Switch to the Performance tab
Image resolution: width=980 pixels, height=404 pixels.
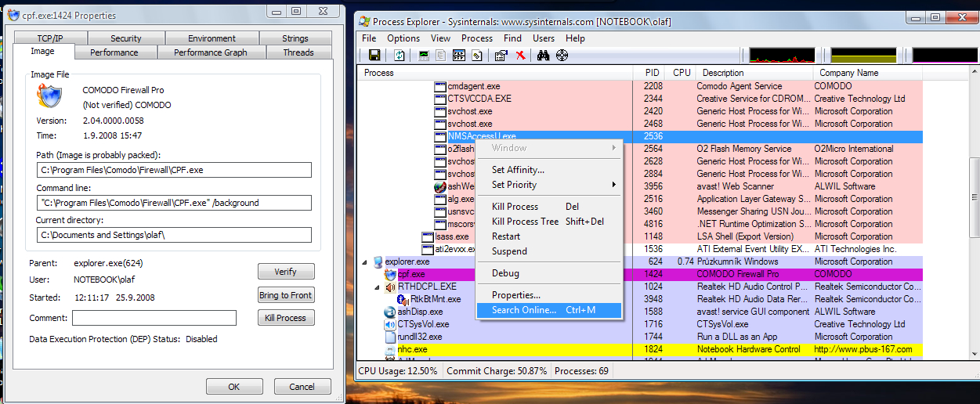click(x=114, y=52)
